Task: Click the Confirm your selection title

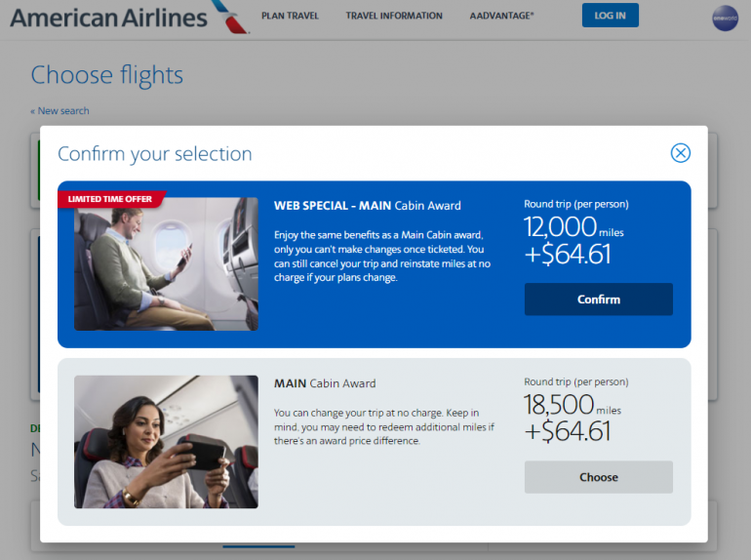Action: point(155,154)
